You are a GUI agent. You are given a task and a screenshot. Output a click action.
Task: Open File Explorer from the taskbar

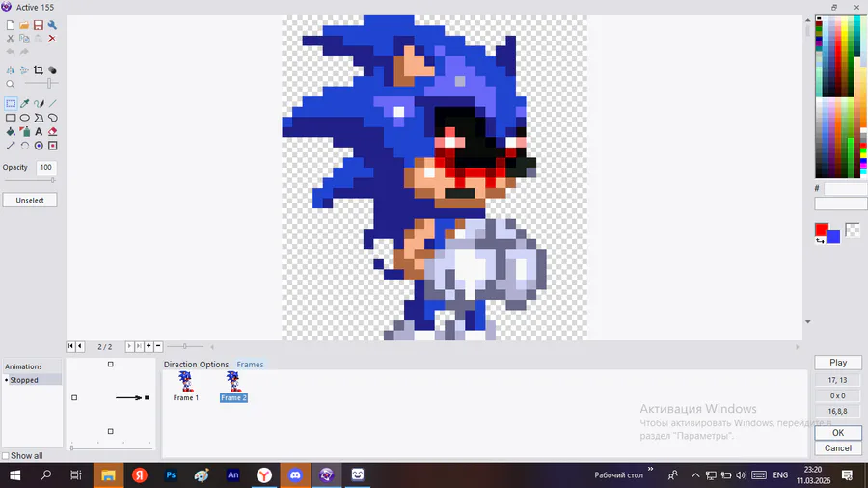tap(108, 475)
